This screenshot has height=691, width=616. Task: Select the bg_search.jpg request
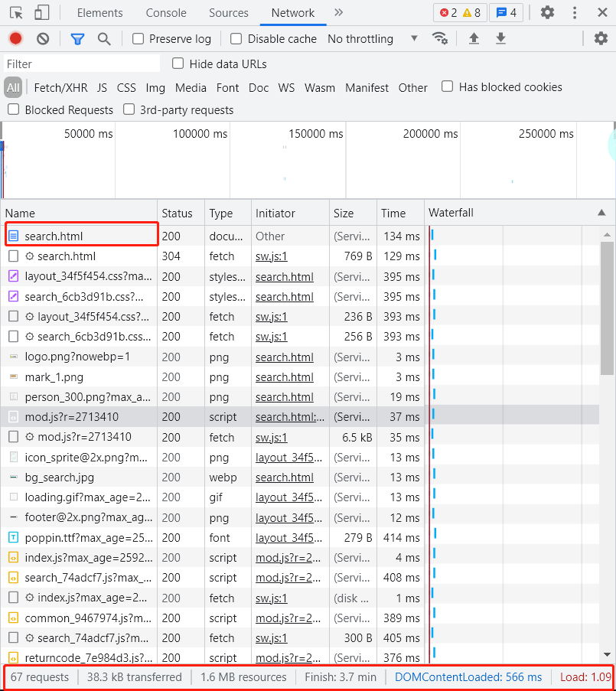tap(300, 478)
